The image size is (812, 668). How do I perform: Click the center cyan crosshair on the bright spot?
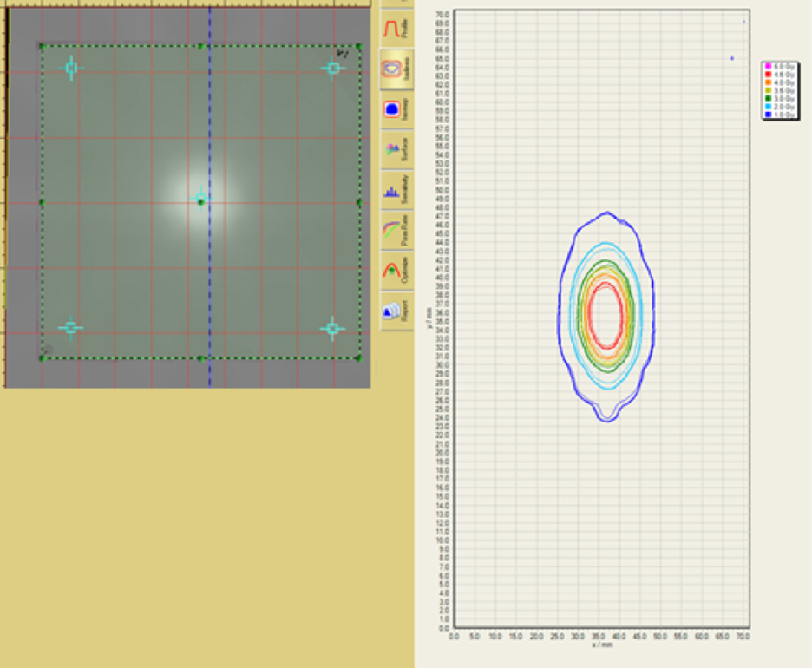pos(200,197)
